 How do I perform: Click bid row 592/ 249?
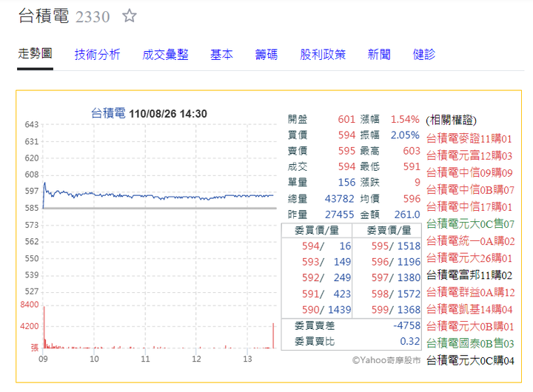click(326, 277)
